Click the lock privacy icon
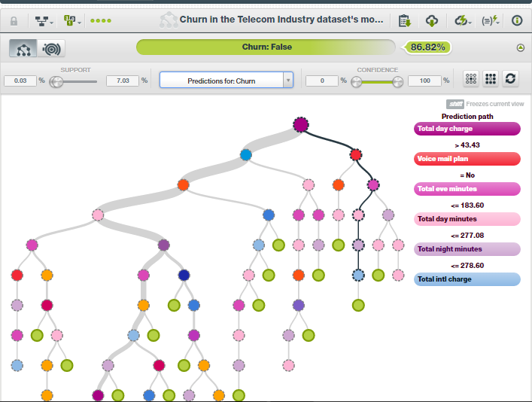This screenshot has height=402, width=532. pyautogui.click(x=14, y=21)
